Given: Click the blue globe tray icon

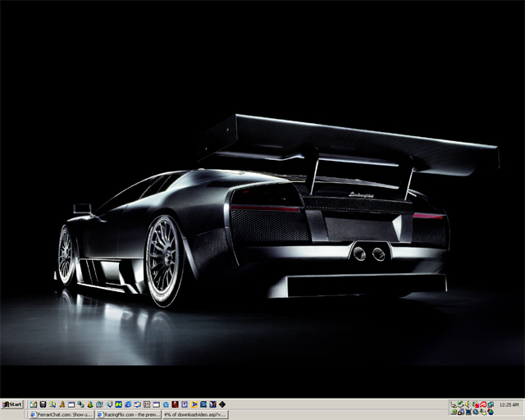Looking at the screenshot, I should click(476, 412).
